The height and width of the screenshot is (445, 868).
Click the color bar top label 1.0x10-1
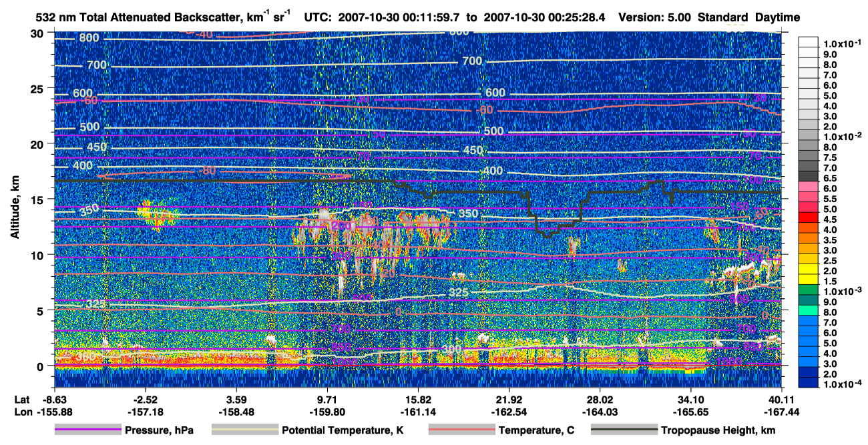pos(841,43)
